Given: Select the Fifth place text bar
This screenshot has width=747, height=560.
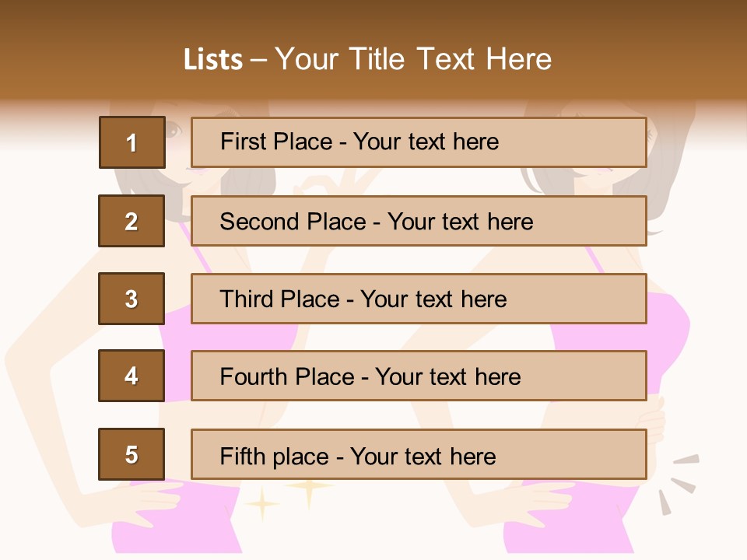Looking at the screenshot, I should pyautogui.click(x=419, y=454).
